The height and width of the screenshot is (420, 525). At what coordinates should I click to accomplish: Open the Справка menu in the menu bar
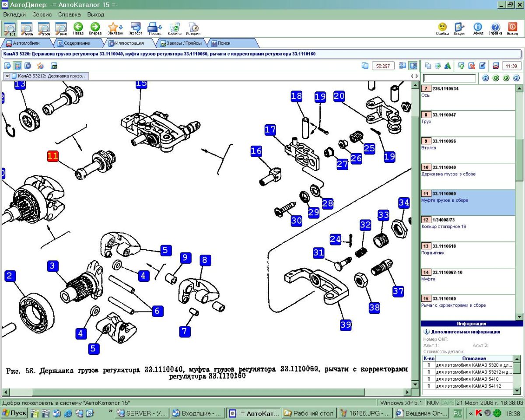point(70,14)
